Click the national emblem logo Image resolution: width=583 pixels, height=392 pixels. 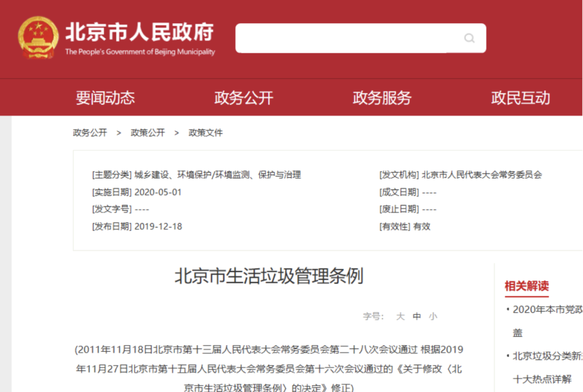click(x=38, y=37)
